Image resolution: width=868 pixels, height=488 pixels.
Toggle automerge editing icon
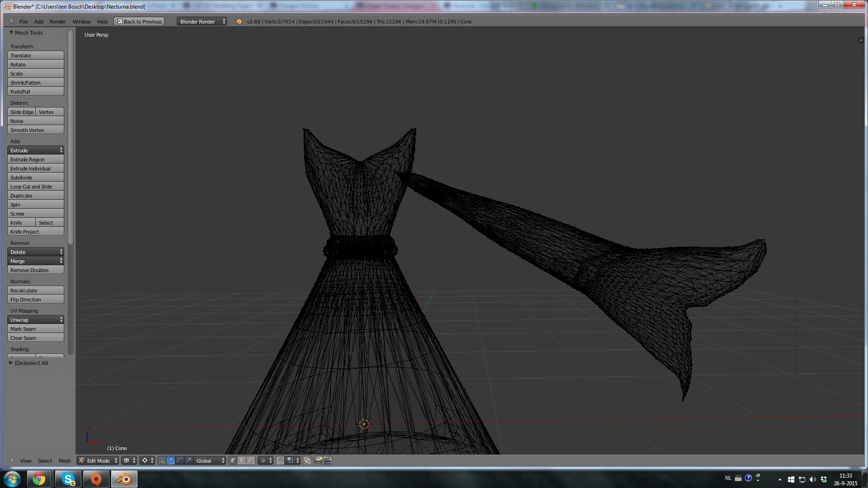(x=307, y=460)
